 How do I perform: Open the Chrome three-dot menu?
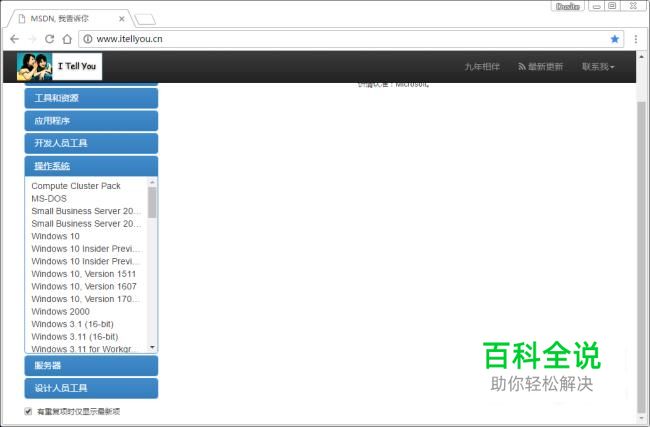point(635,39)
